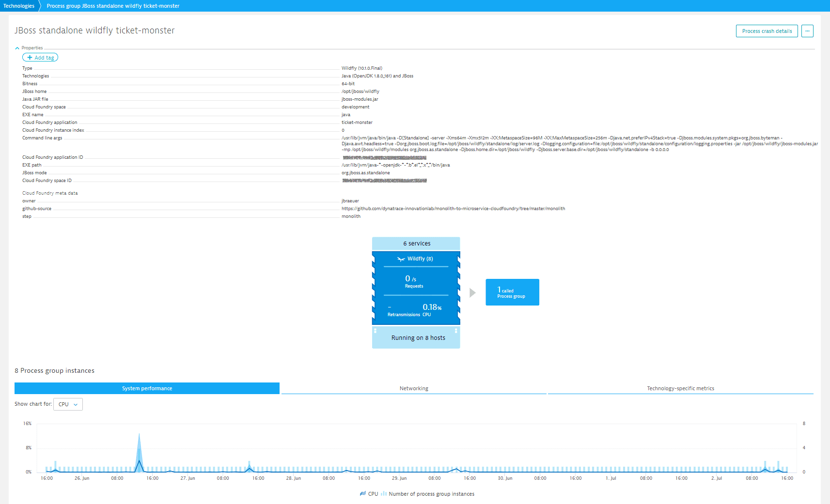Open Process crash details
This screenshot has height=504, width=830.
767,31
